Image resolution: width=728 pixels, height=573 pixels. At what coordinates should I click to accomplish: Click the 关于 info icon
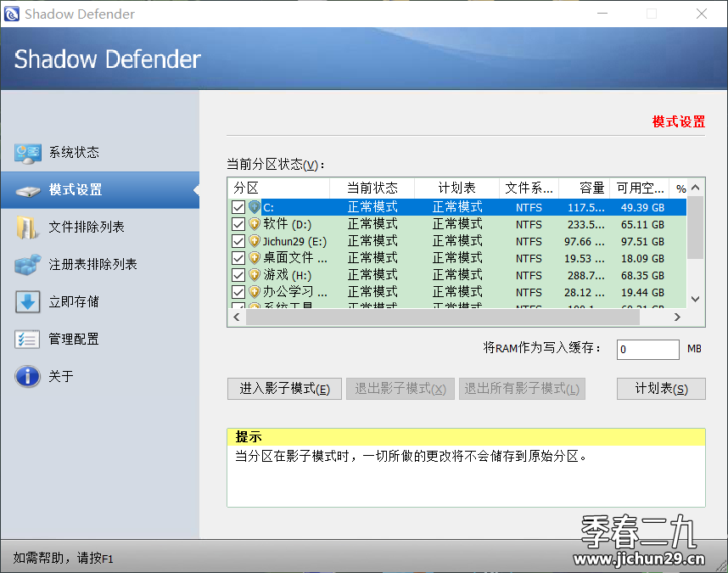[27, 376]
